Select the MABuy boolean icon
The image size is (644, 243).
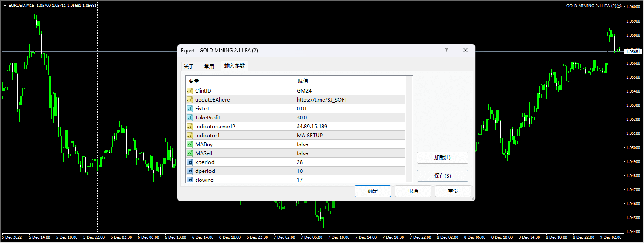190,144
